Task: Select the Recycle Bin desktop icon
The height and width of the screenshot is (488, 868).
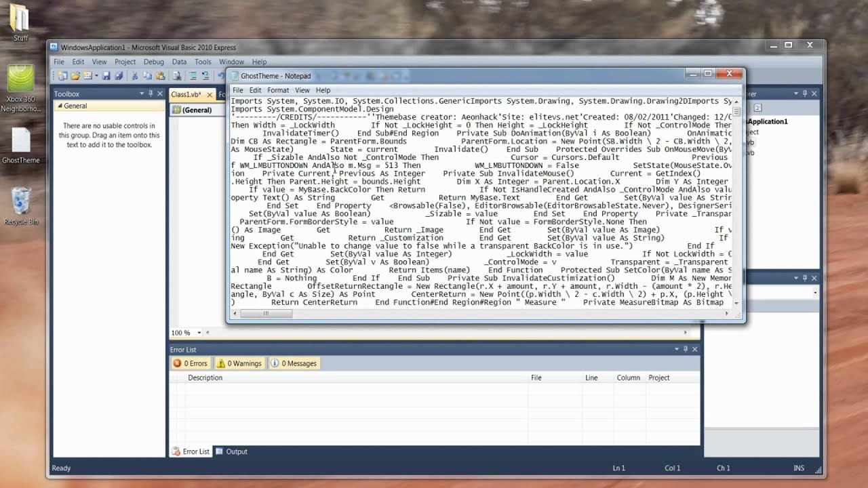Action: 21,206
